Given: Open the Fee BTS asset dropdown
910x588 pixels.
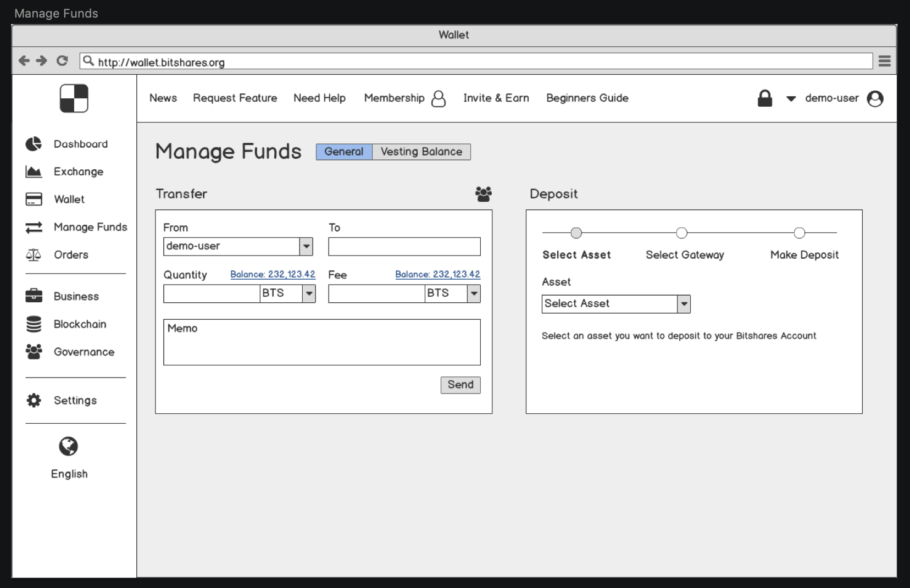Looking at the screenshot, I should (474, 294).
